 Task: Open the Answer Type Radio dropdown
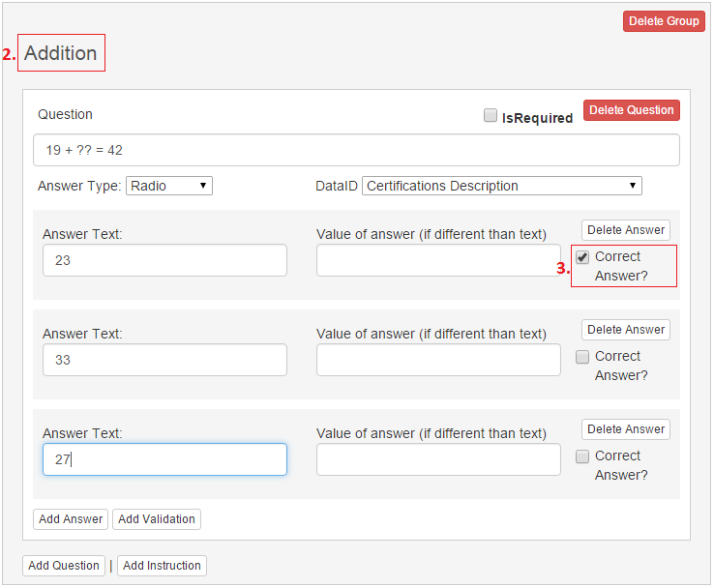pyautogui.click(x=169, y=186)
